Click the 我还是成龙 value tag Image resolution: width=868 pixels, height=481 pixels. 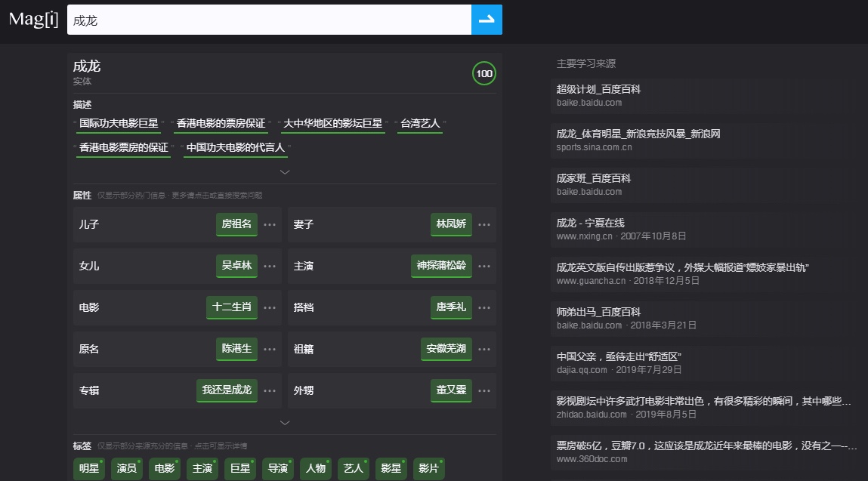[x=227, y=390]
